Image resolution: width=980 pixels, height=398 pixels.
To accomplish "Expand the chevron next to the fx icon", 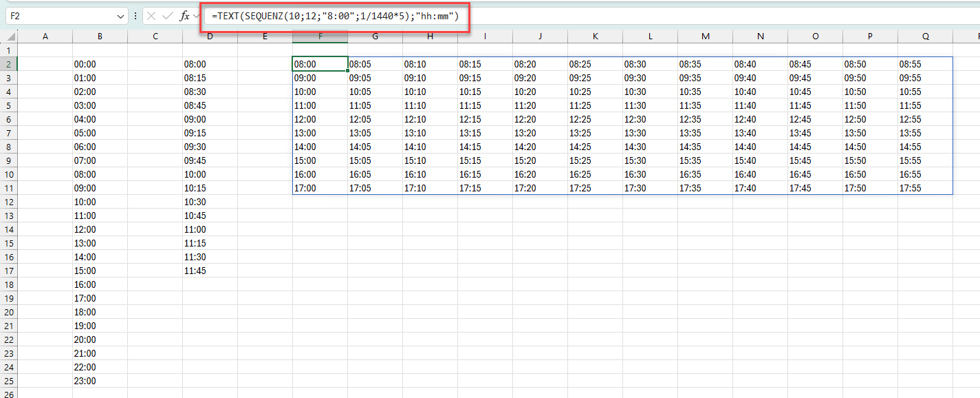I will coord(197,16).
